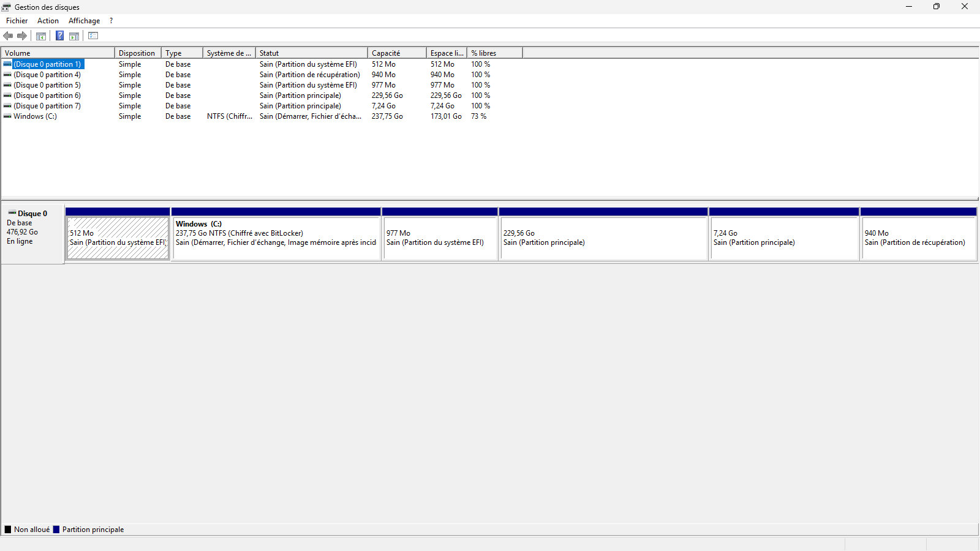Click the drive icon of Disque 0 partition 5
Viewport: 980px width, 551px height.
coord(7,85)
